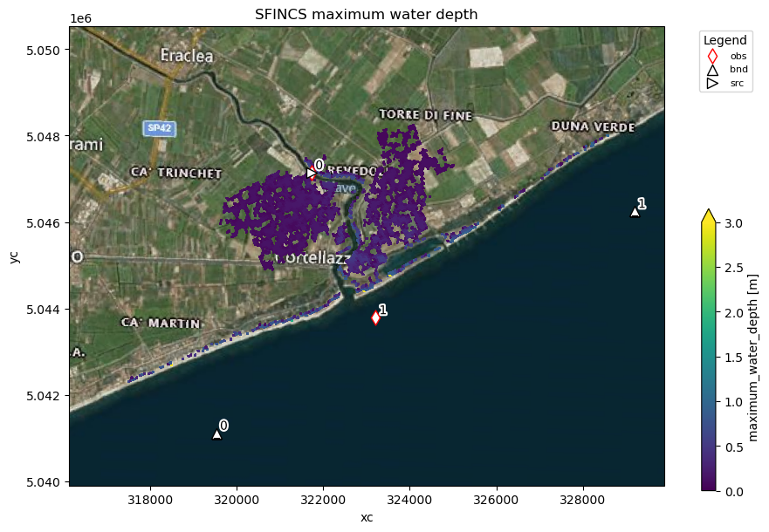This screenshot has height=532, width=769.
Task: Select the bnd triangle marker labeled 0 offshore
Action: [x=216, y=433]
